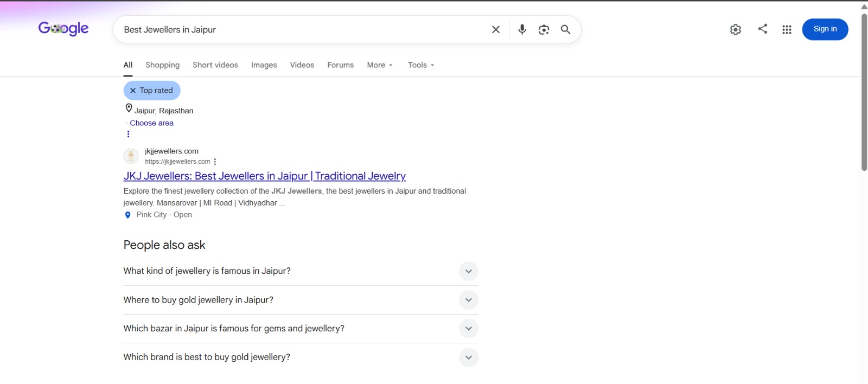Switch to the Shopping tab
This screenshot has height=384, width=868.
(162, 65)
